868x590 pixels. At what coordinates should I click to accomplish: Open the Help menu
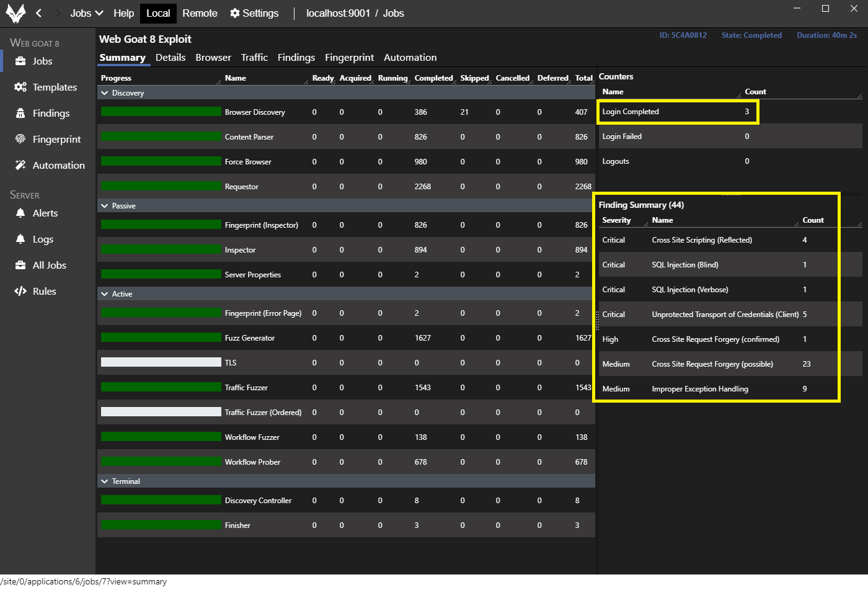tap(123, 13)
